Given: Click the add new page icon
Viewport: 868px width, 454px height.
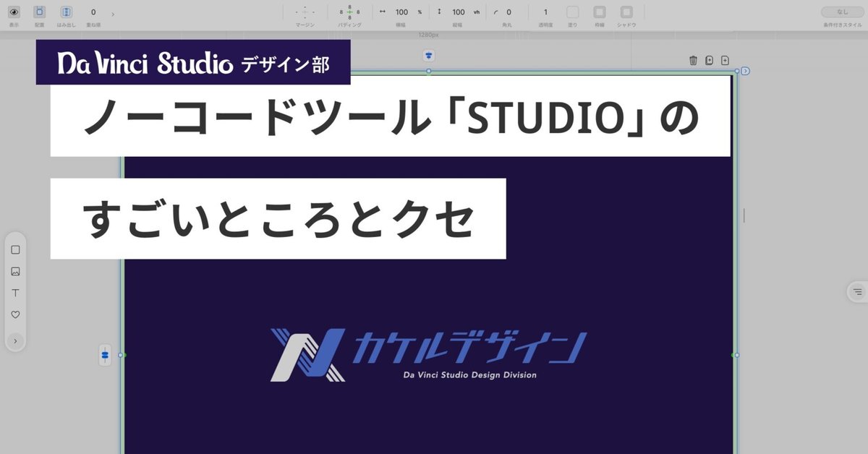Looking at the screenshot, I should (725, 61).
